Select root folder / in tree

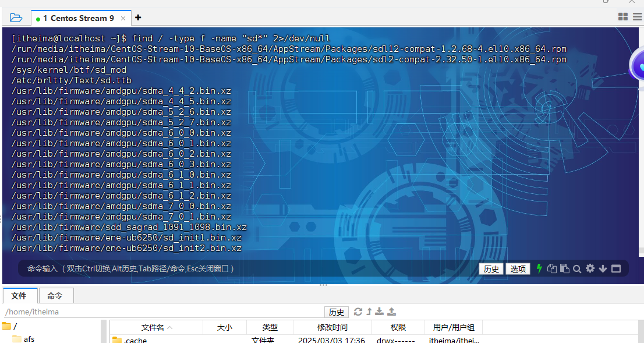(10, 327)
